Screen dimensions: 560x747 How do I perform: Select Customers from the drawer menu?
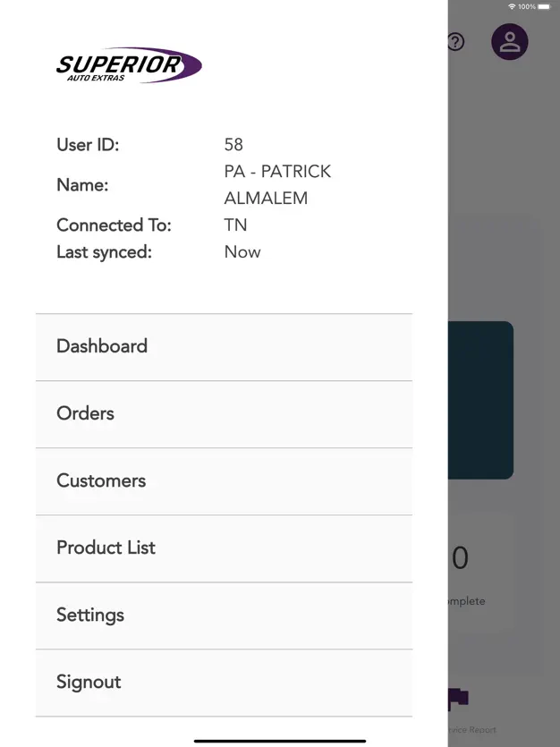pos(224,481)
